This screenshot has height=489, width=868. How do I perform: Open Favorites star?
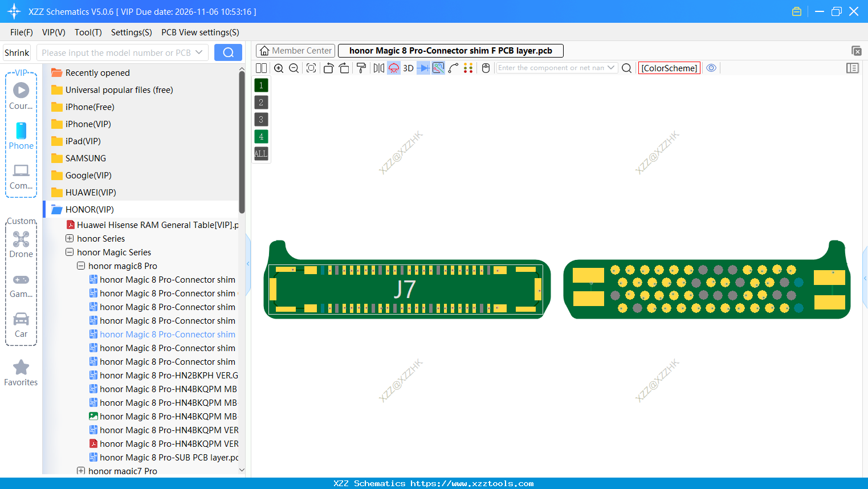tap(21, 373)
